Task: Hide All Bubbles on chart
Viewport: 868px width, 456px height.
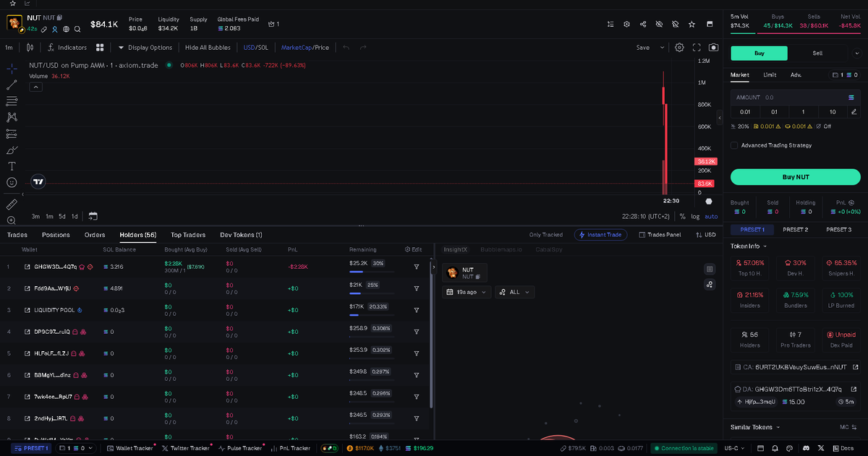Action: pos(208,48)
